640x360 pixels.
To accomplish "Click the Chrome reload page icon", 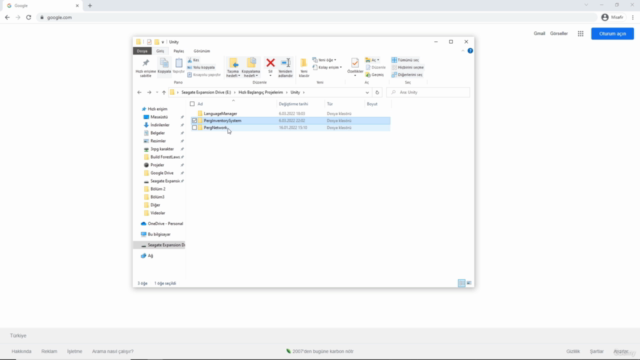I will click(x=29, y=18).
